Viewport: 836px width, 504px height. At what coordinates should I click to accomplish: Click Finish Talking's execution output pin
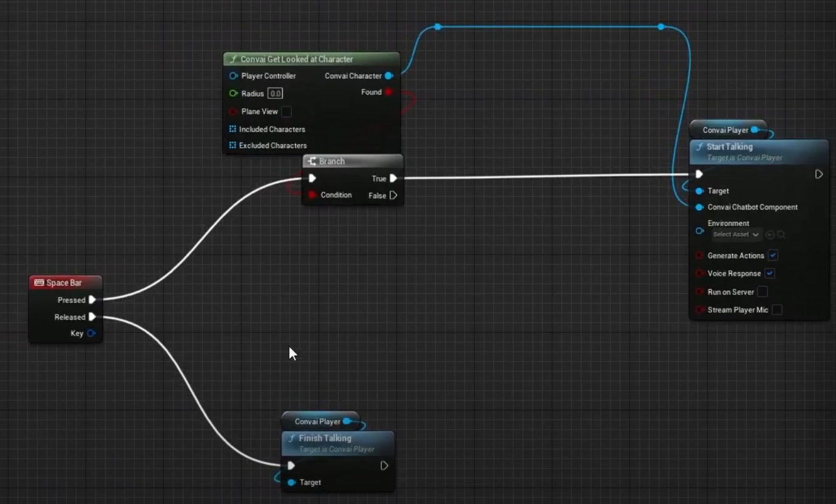(x=384, y=466)
